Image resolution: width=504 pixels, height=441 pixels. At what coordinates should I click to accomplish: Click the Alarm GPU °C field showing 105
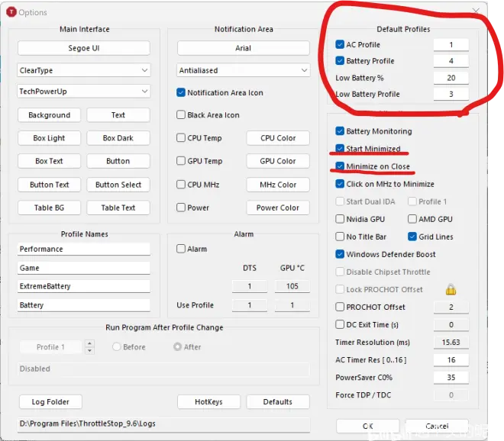(x=292, y=286)
